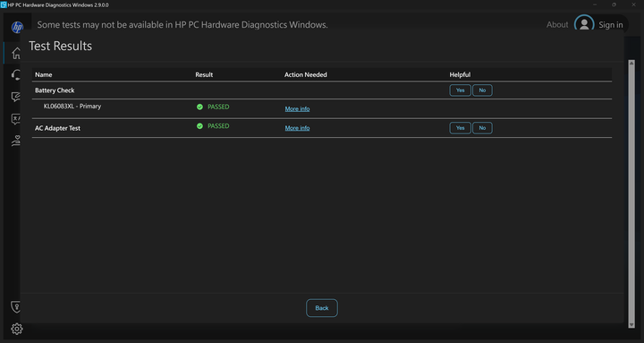The image size is (644, 343).
Task: Open the About link
Action: coord(557,25)
